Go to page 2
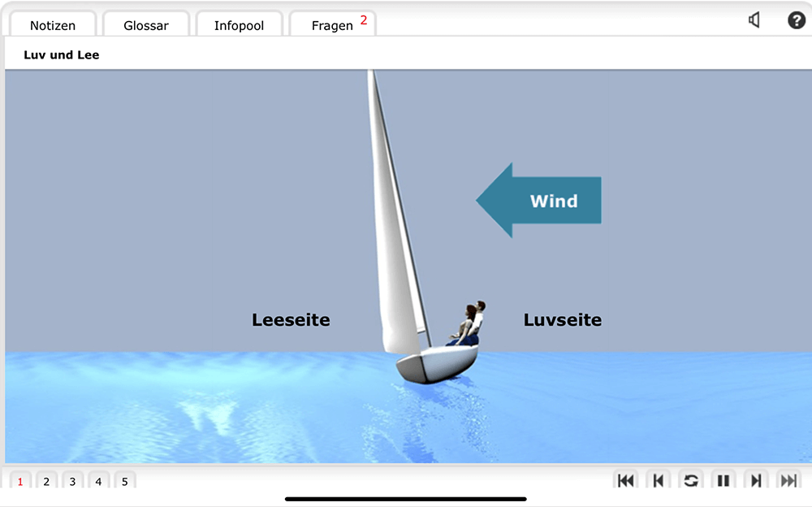 (46, 482)
